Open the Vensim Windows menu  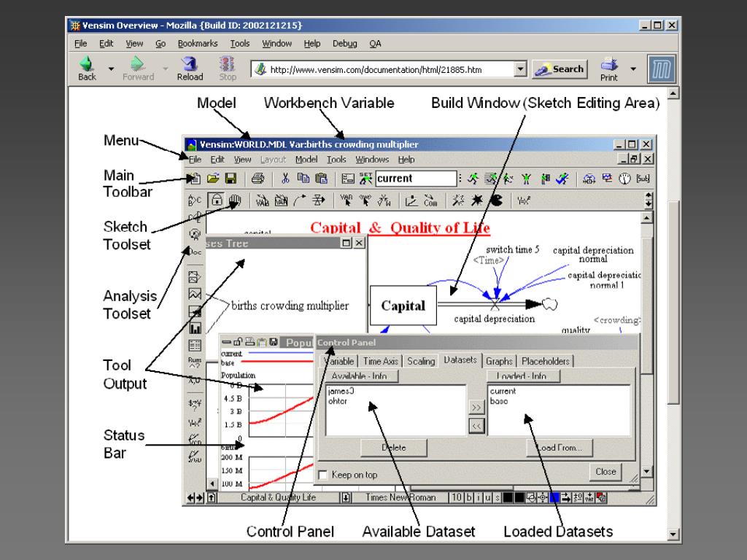click(372, 160)
